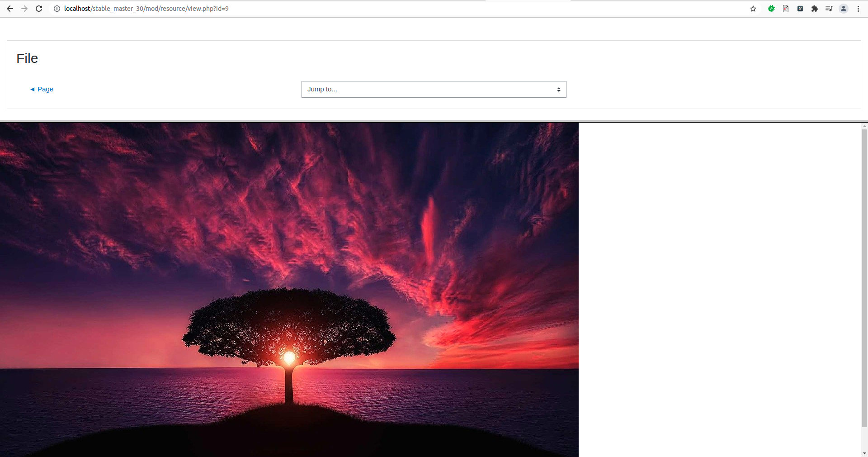The width and height of the screenshot is (868, 457).
Task: Open the user profile avatar
Action: click(x=844, y=9)
